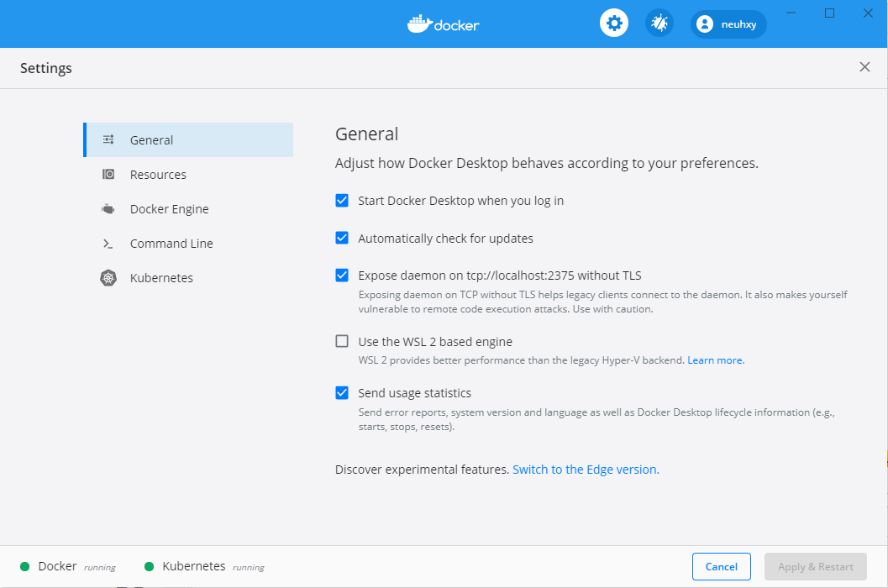Image resolution: width=888 pixels, height=588 pixels.
Task: Open the Command Line settings tab
Action: point(188,244)
